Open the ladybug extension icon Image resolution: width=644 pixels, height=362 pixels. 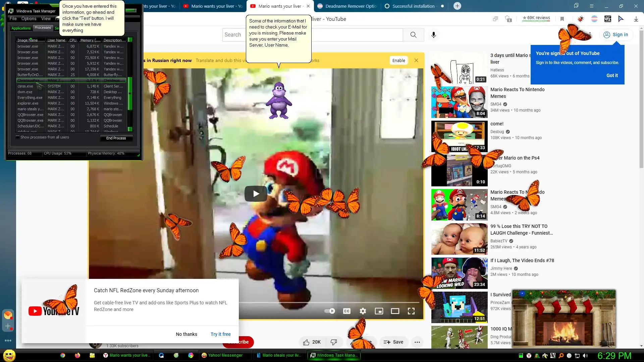tap(581, 19)
